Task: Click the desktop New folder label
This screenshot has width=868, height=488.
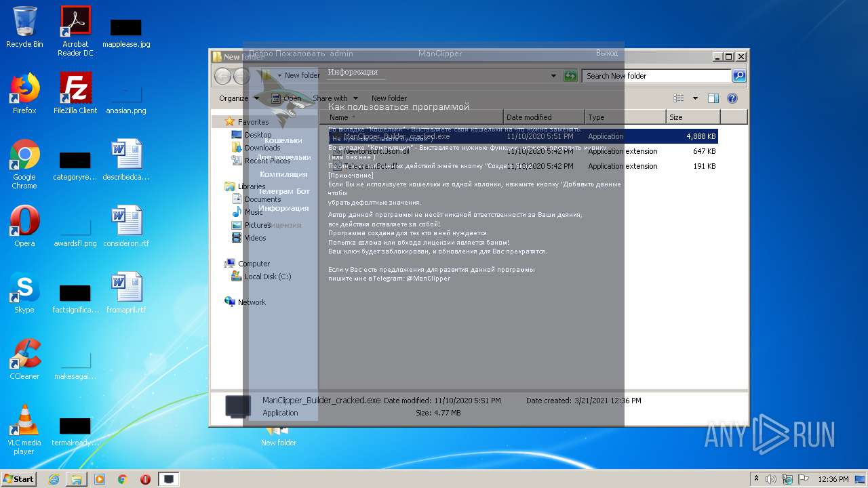Action: pyautogui.click(x=279, y=443)
